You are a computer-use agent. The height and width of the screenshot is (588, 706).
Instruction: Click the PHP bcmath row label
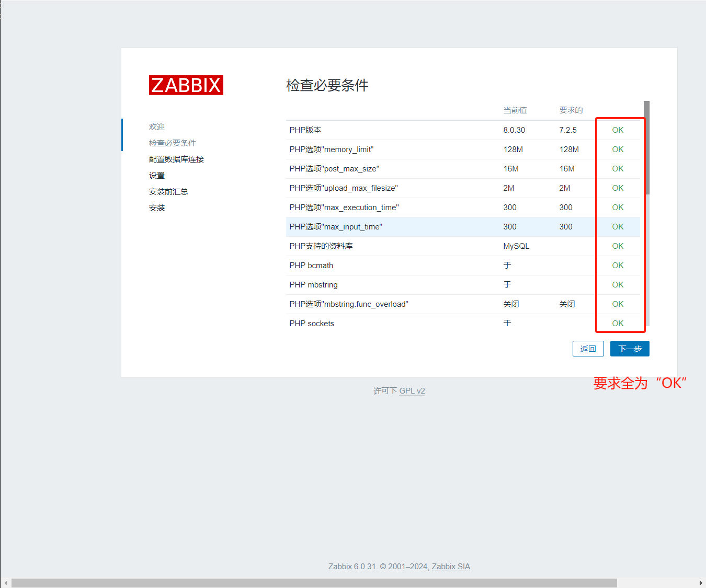[311, 266]
